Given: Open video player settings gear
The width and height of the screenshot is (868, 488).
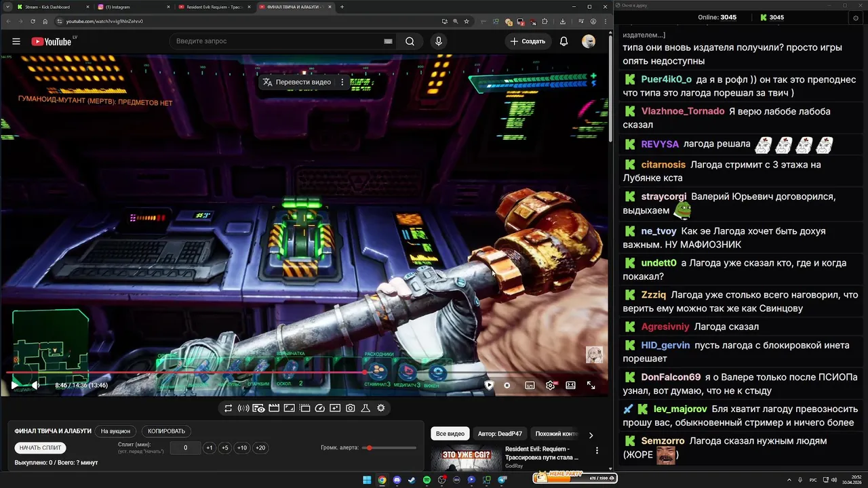Looking at the screenshot, I should (x=550, y=385).
